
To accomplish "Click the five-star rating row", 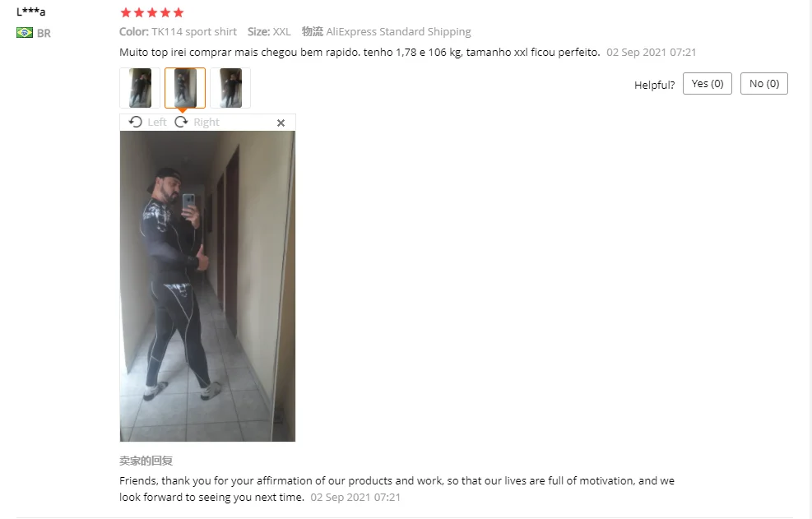I will pos(151,12).
